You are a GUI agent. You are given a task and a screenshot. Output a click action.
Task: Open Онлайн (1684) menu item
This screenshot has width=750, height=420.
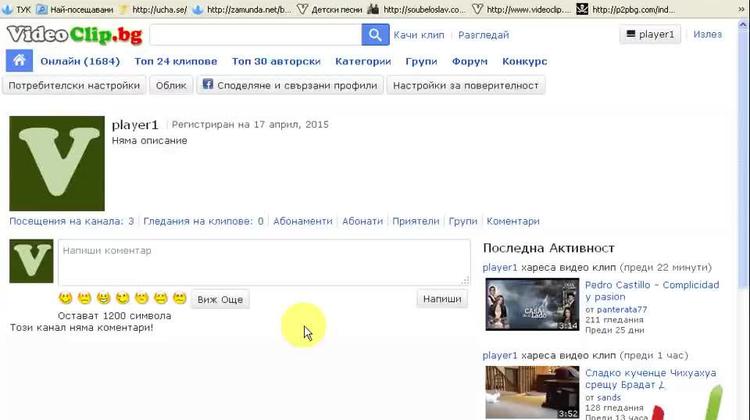point(80,61)
